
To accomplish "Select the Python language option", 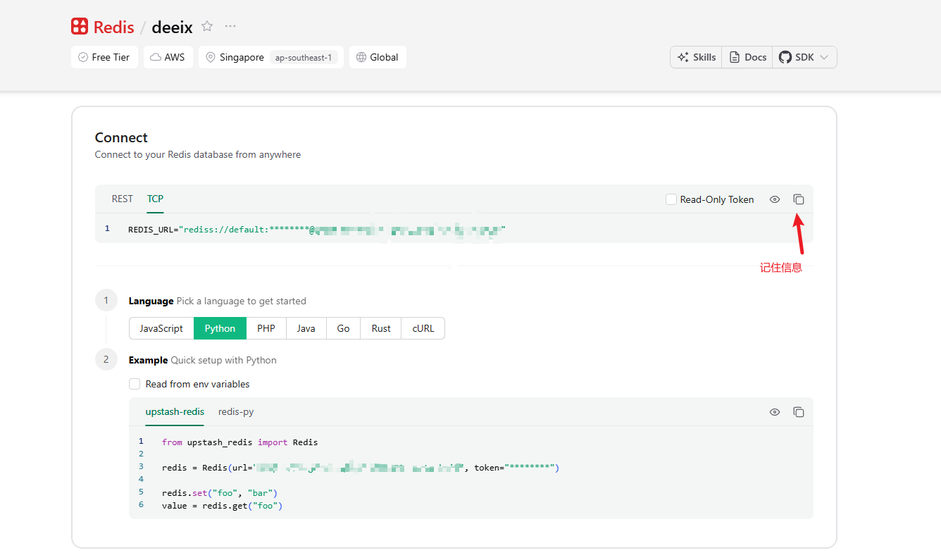I will pyautogui.click(x=220, y=328).
